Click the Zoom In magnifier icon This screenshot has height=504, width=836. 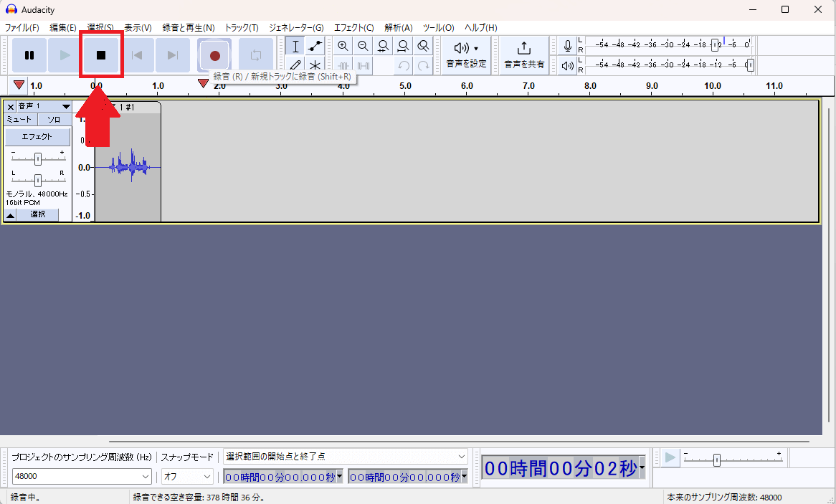[x=343, y=47]
